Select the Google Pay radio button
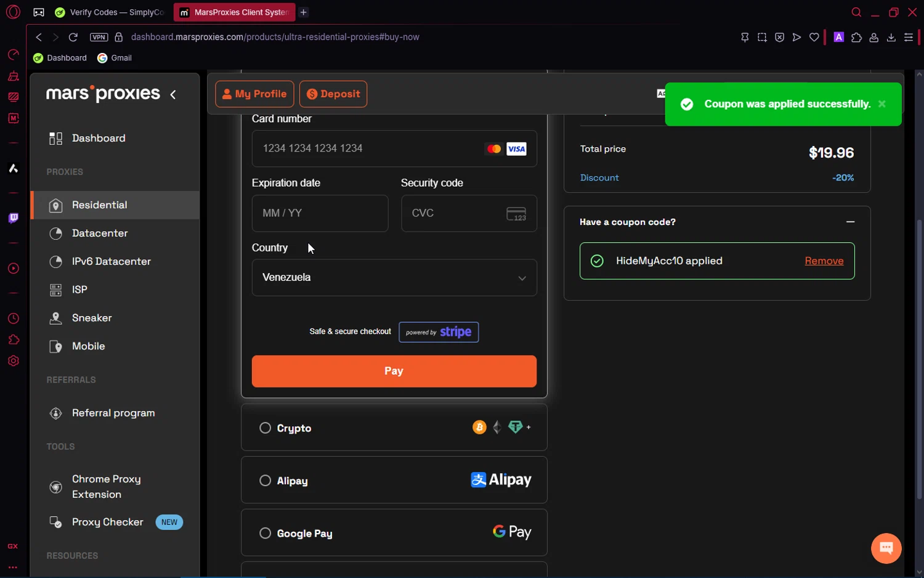 pyautogui.click(x=265, y=533)
